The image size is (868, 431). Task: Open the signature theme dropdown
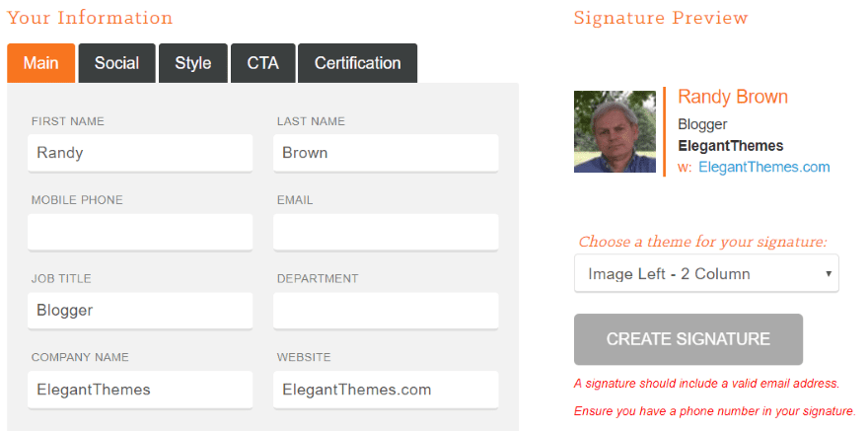point(705,273)
